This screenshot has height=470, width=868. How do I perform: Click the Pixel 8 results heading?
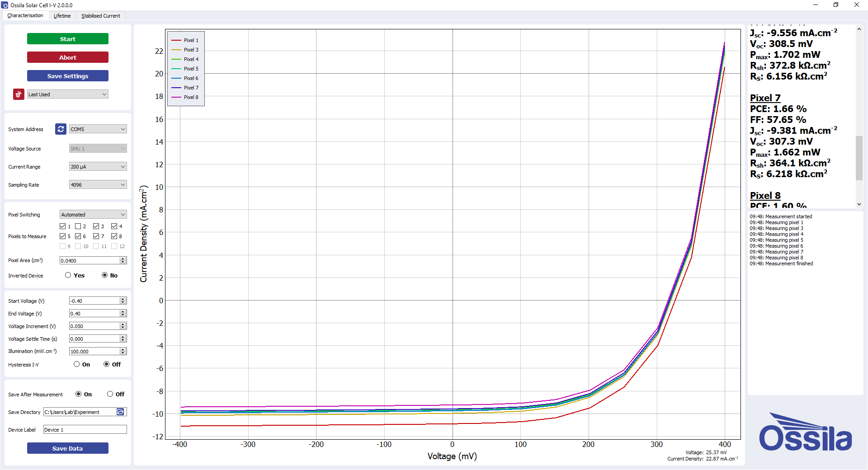coord(765,196)
